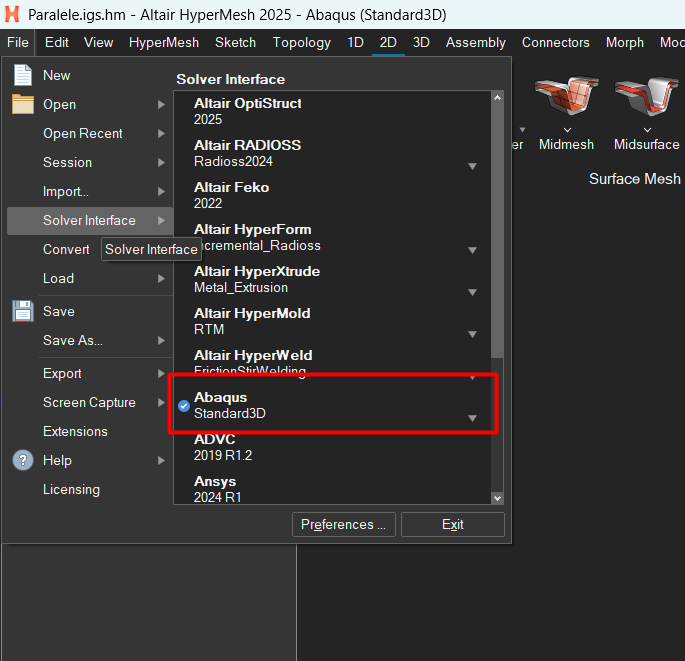685x661 pixels.
Task: Select the Midsurface tool icon
Action: [x=647, y=97]
